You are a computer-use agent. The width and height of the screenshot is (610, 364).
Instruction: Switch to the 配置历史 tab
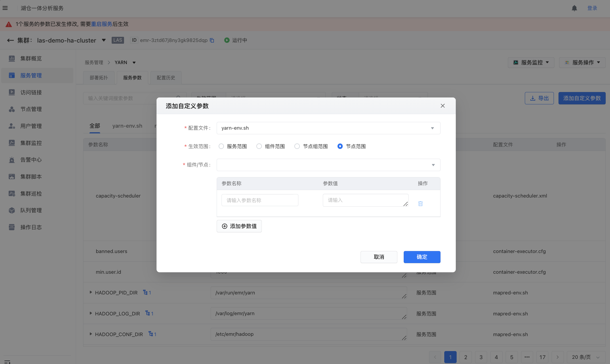pos(166,78)
